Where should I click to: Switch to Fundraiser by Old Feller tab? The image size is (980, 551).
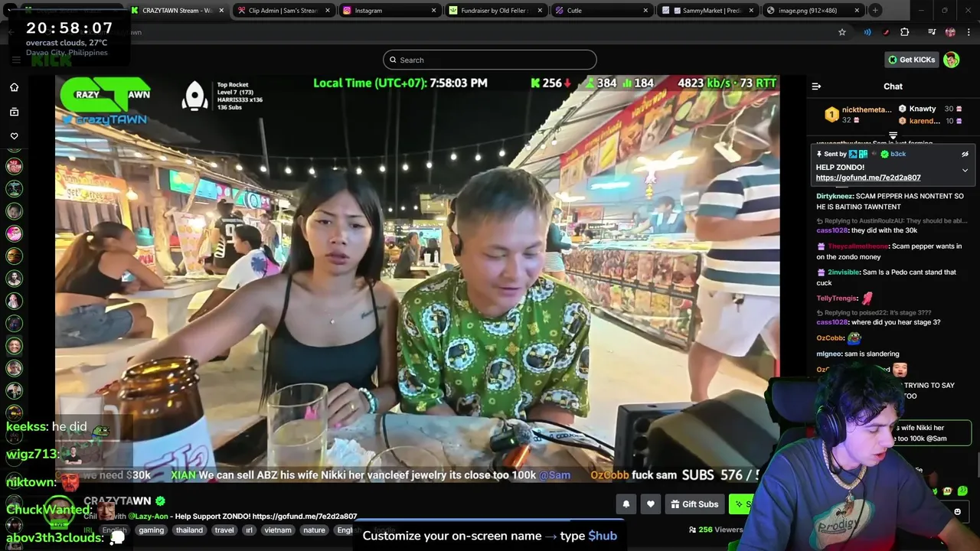tap(495, 11)
